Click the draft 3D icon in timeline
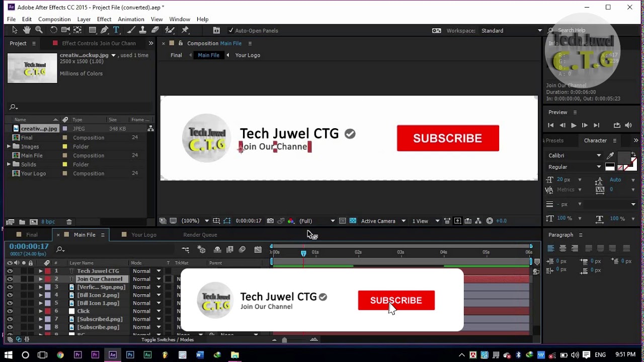The height and width of the screenshot is (362, 644). 201,249
